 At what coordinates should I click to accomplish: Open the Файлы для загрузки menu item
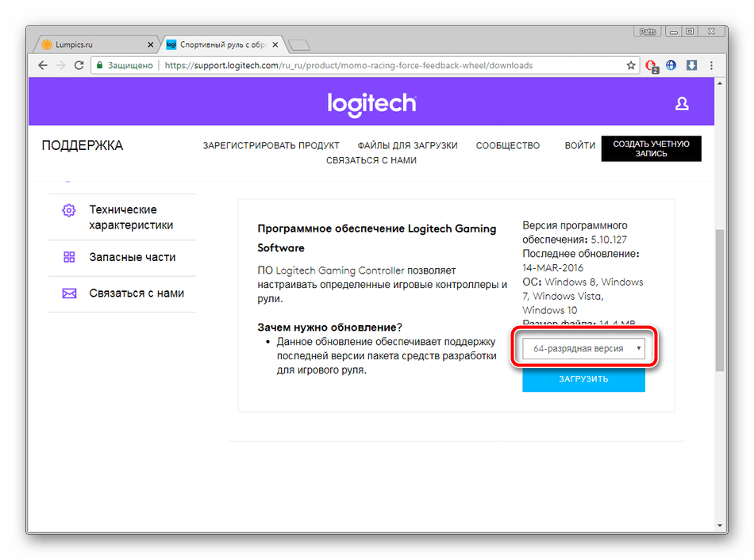[x=407, y=146]
